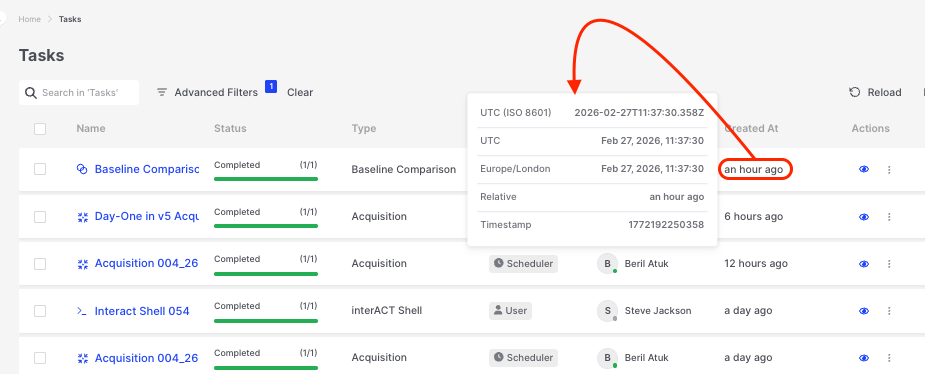View Baseline Comparison task via eye icon
Viewport: 925px width, 374px height.
point(864,169)
